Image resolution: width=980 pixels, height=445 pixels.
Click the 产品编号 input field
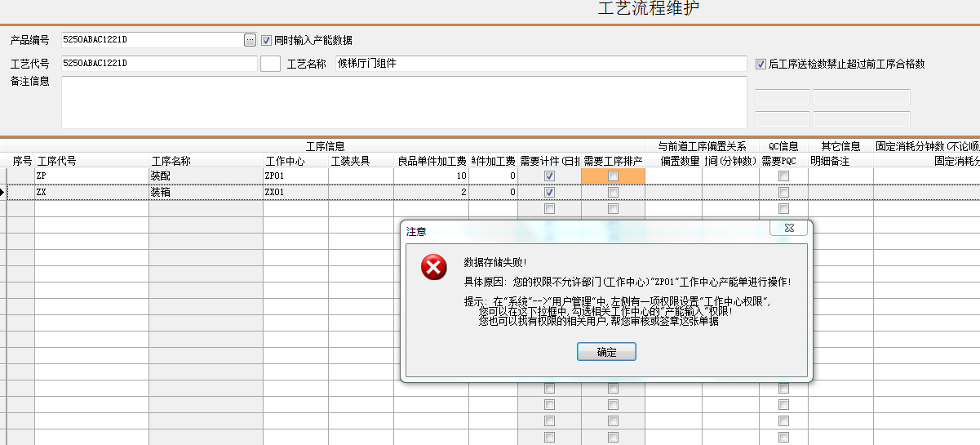[x=152, y=40]
